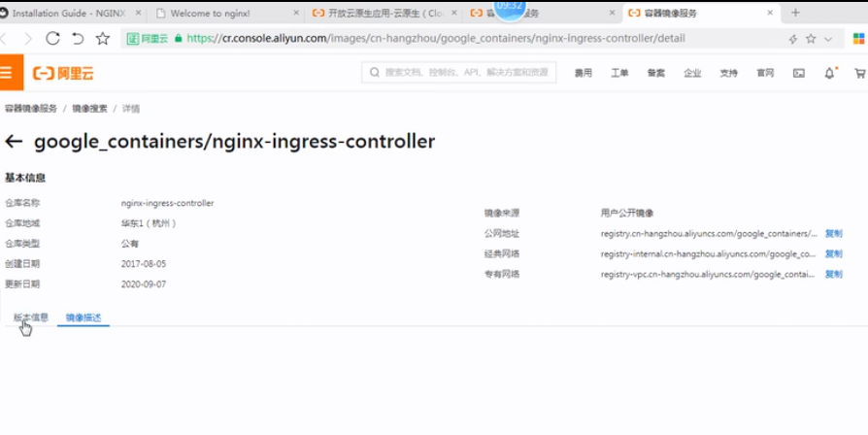The image size is (868, 435).
Task: Click the region value 华东1（杭州）
Action: [x=149, y=223]
